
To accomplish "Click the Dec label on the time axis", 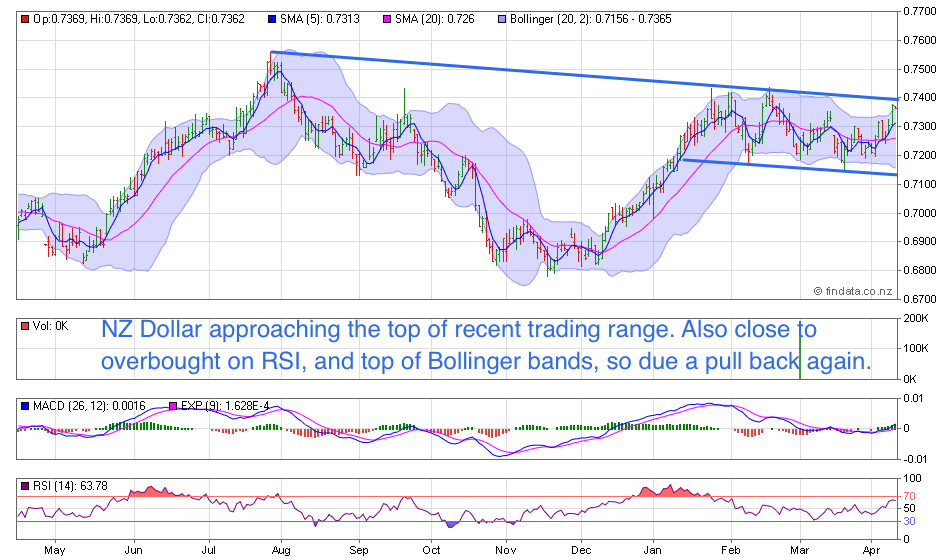I will coord(581,550).
